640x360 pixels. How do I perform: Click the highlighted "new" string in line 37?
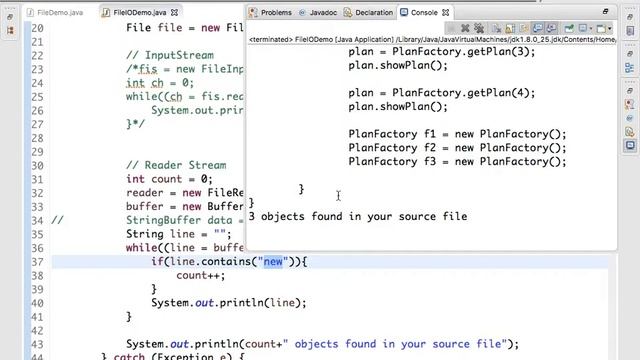(x=273, y=261)
